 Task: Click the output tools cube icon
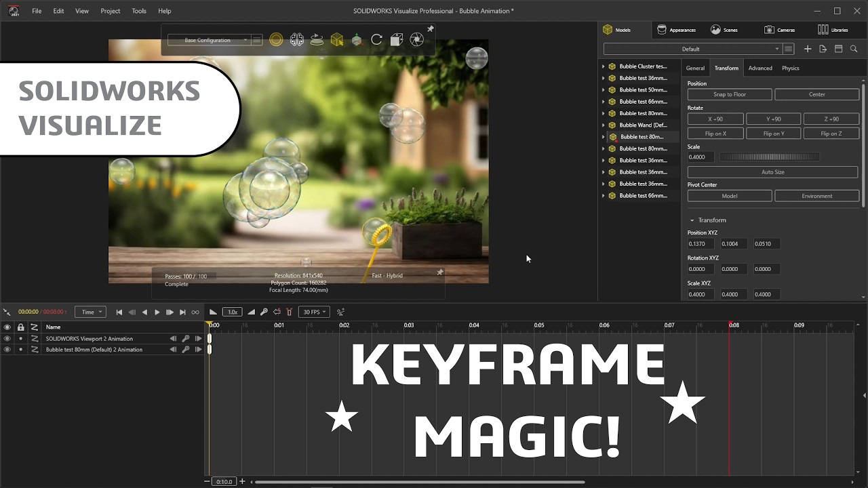point(397,40)
